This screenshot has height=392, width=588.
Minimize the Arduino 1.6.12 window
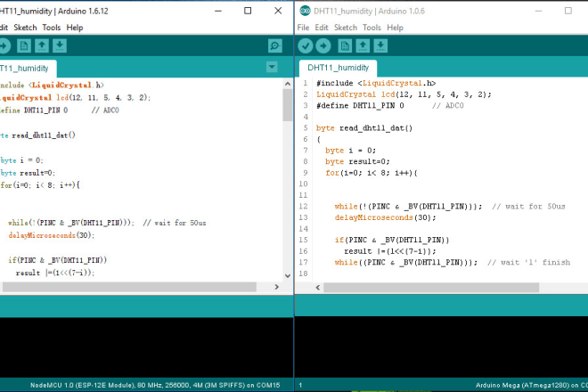pyautogui.click(x=218, y=11)
